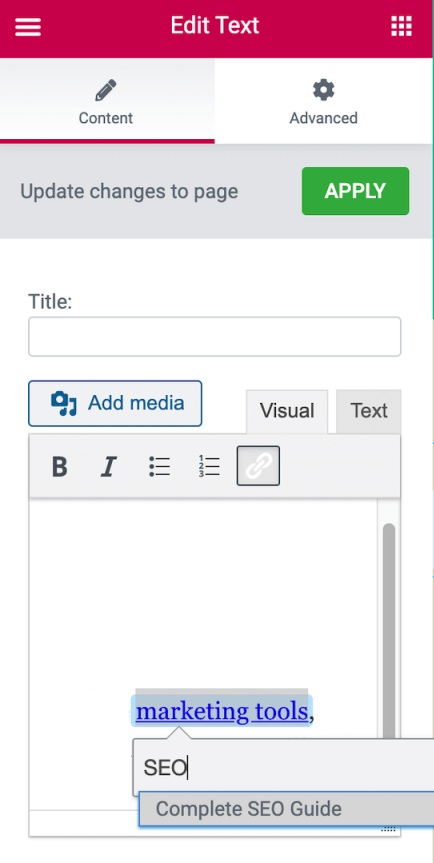Screen dimensions: 434x863
Task: Open the widgets grid icon
Action: [x=402, y=26]
